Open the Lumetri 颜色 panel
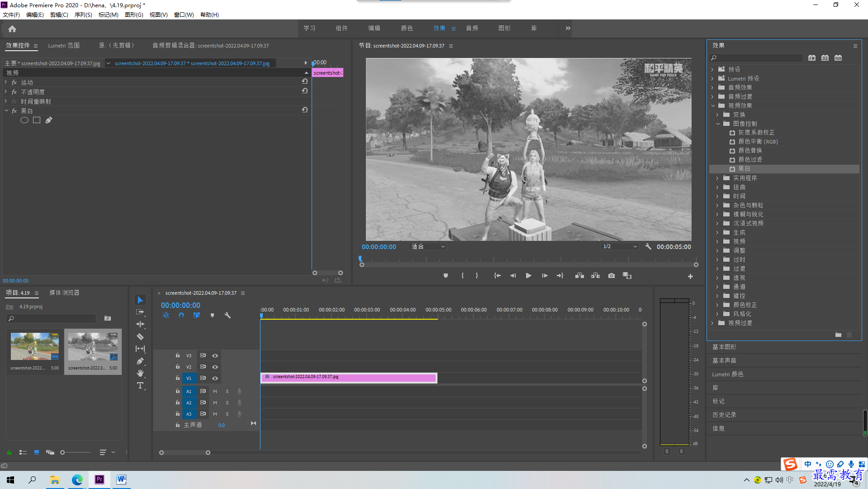The image size is (868, 489). (727, 374)
